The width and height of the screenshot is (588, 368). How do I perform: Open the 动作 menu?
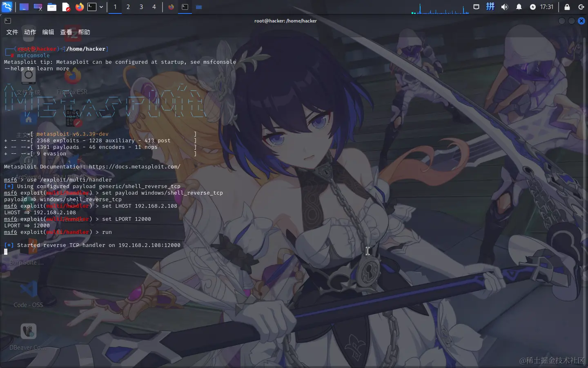tap(30, 32)
